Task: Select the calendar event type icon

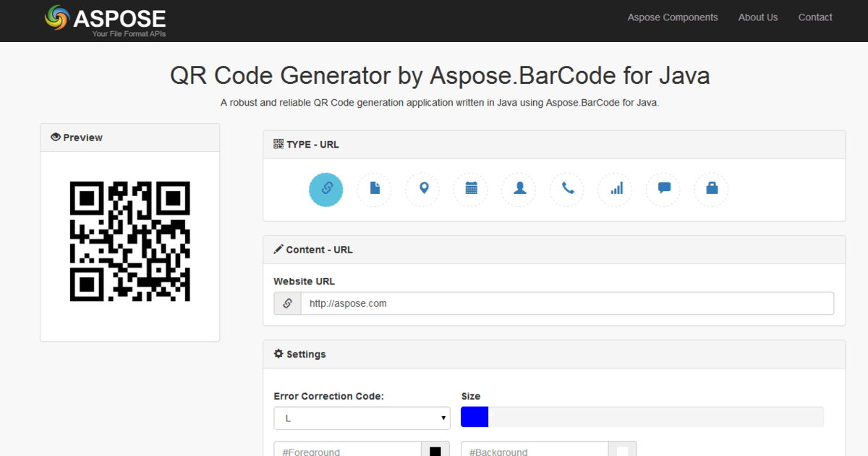Action: pyautogui.click(x=470, y=189)
